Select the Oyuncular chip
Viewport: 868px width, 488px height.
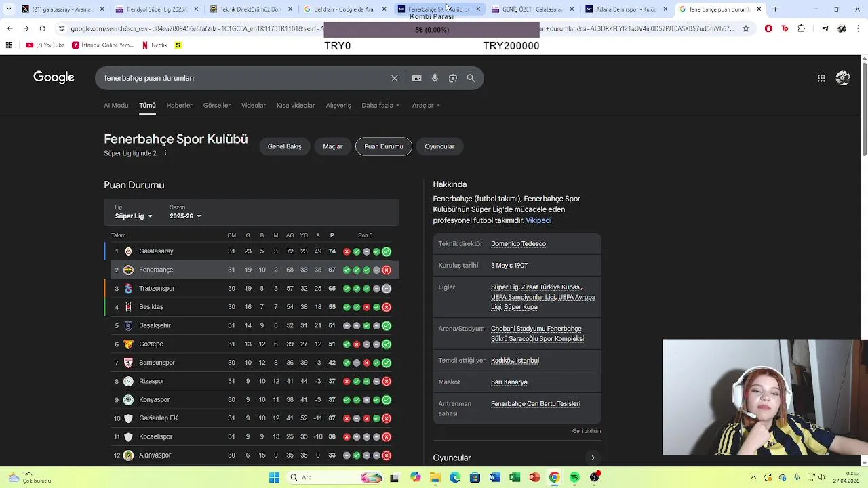(x=439, y=146)
